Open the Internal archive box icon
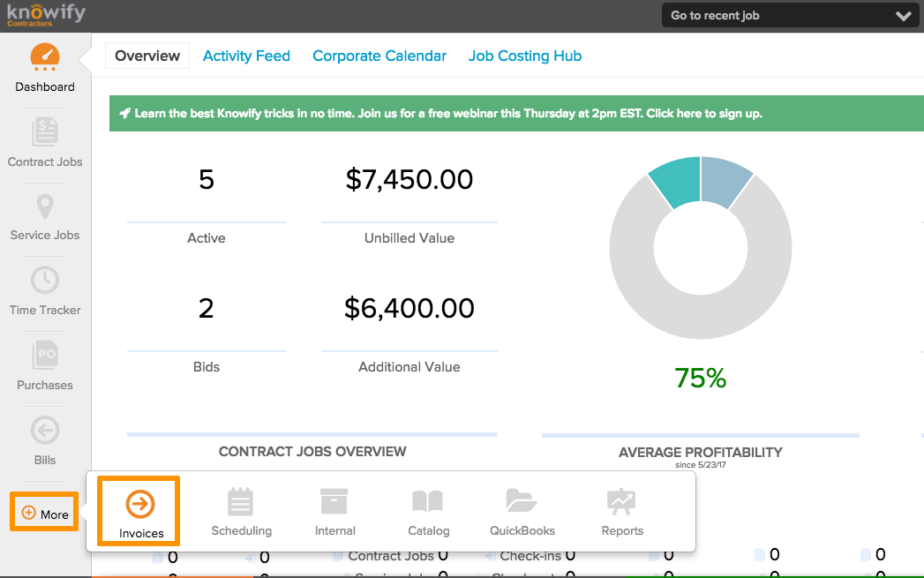This screenshot has width=924, height=578. [334, 502]
